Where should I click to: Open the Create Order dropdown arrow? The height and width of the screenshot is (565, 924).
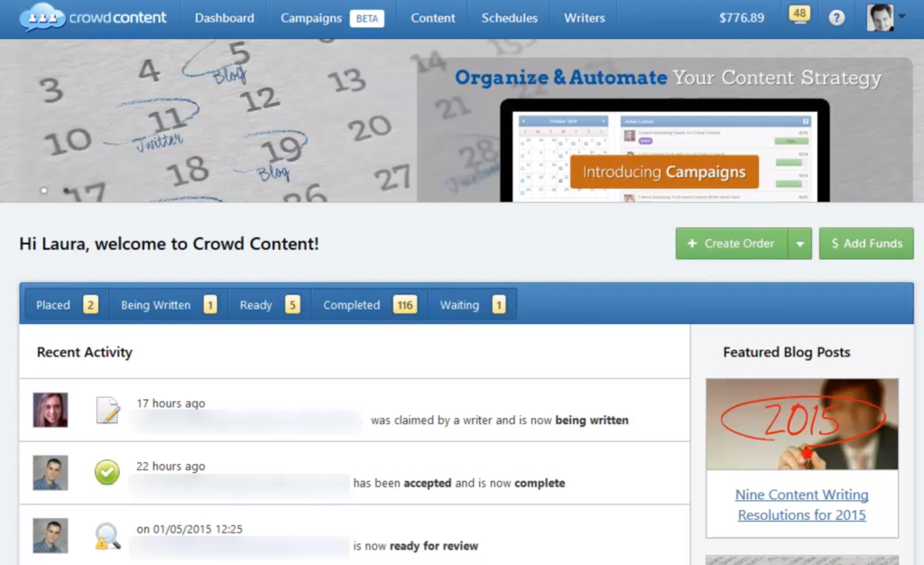click(799, 244)
